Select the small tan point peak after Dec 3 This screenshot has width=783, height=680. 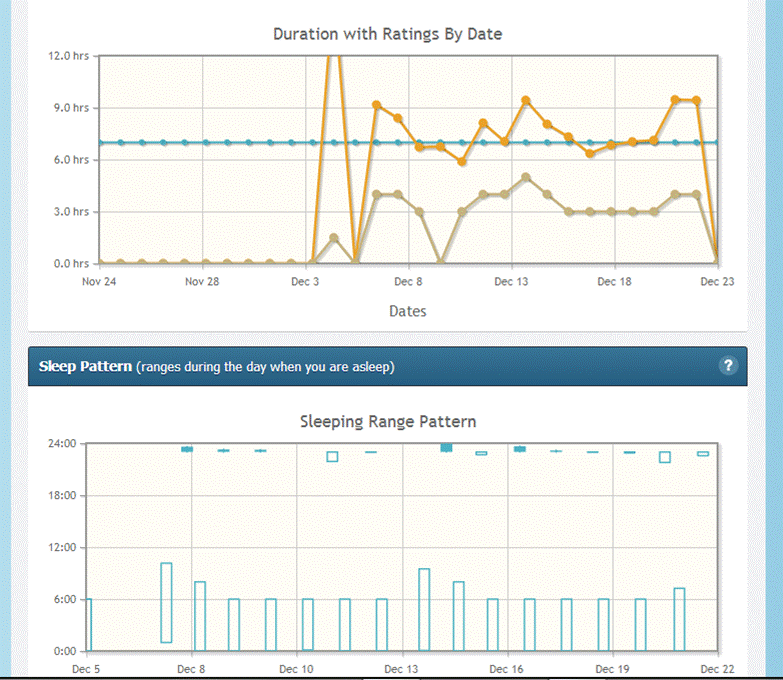(334, 238)
